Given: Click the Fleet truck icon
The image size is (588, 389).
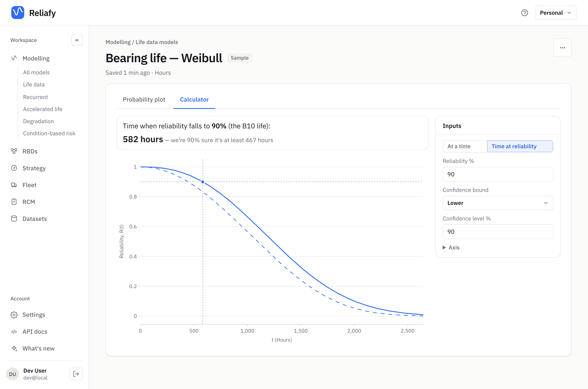Looking at the screenshot, I should point(14,185).
